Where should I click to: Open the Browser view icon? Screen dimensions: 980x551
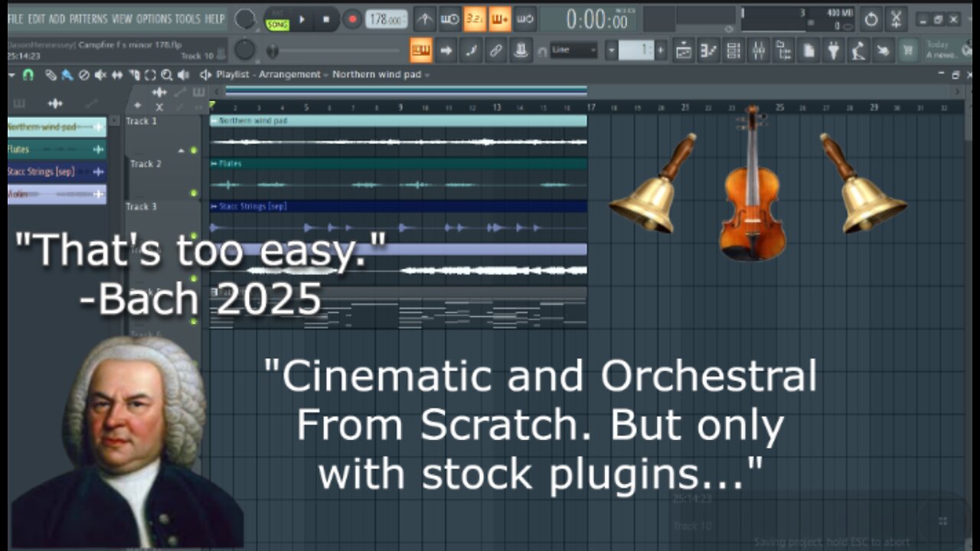tap(784, 51)
